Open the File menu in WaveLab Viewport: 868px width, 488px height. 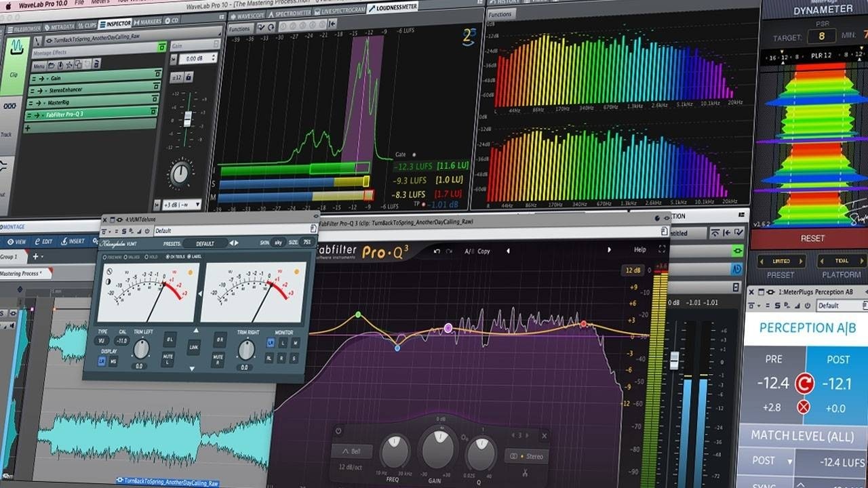(80, 3)
